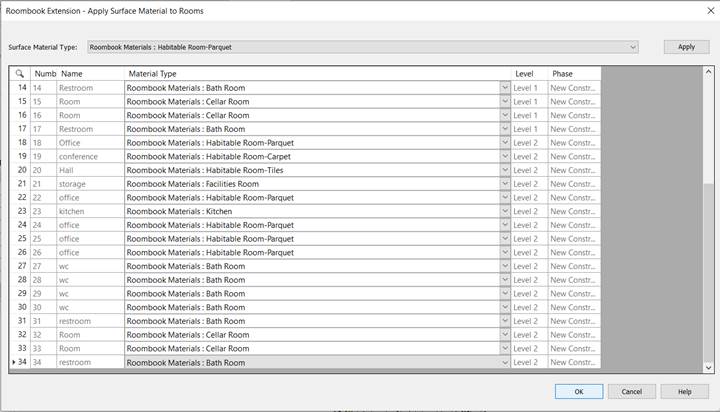Select row header 26
This screenshot has width=720, height=412.
20,253
